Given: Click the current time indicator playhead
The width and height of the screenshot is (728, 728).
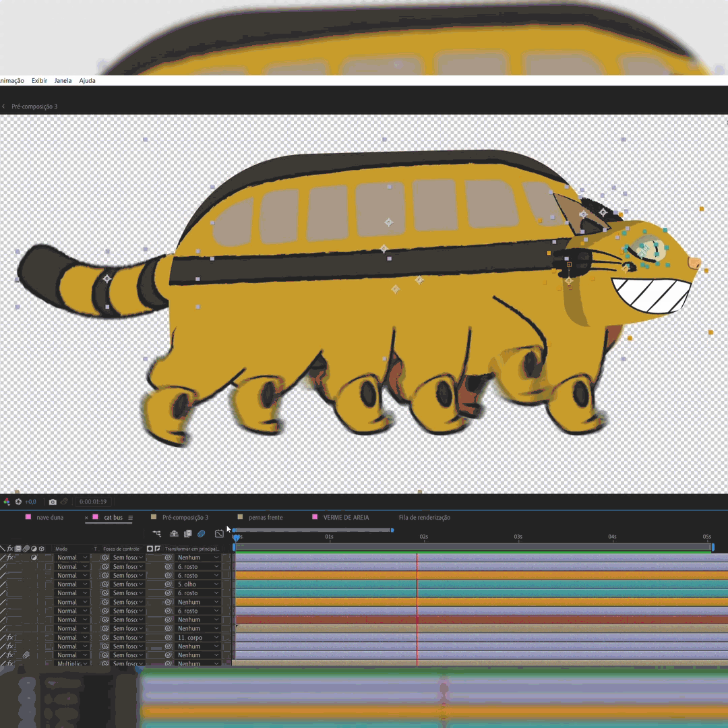Looking at the screenshot, I should [x=237, y=538].
